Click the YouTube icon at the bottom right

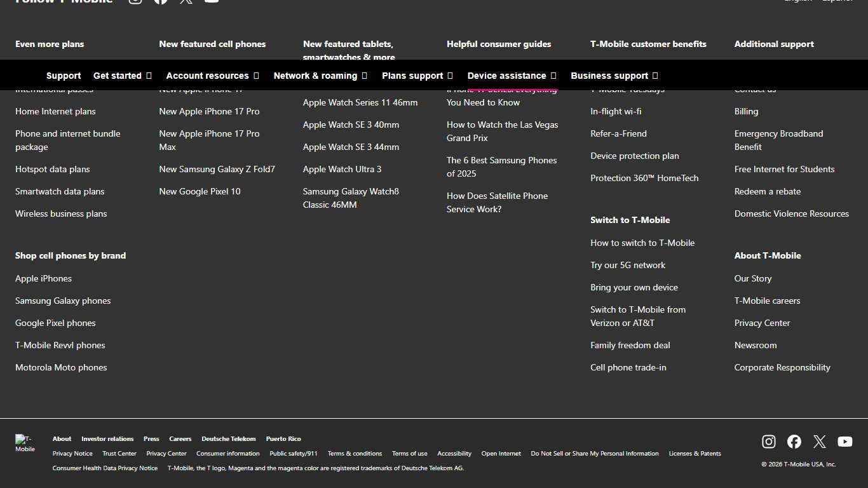coord(844,441)
